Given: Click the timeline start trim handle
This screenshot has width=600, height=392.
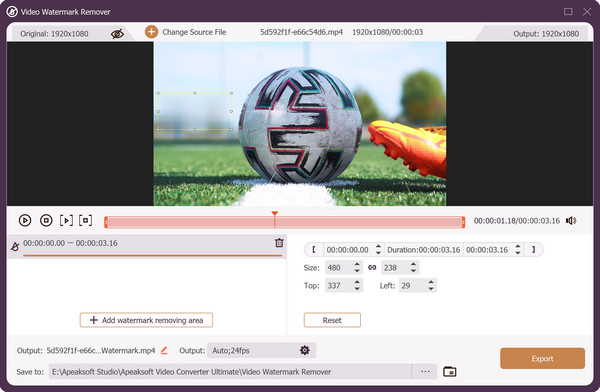Looking at the screenshot, I should (x=106, y=222).
